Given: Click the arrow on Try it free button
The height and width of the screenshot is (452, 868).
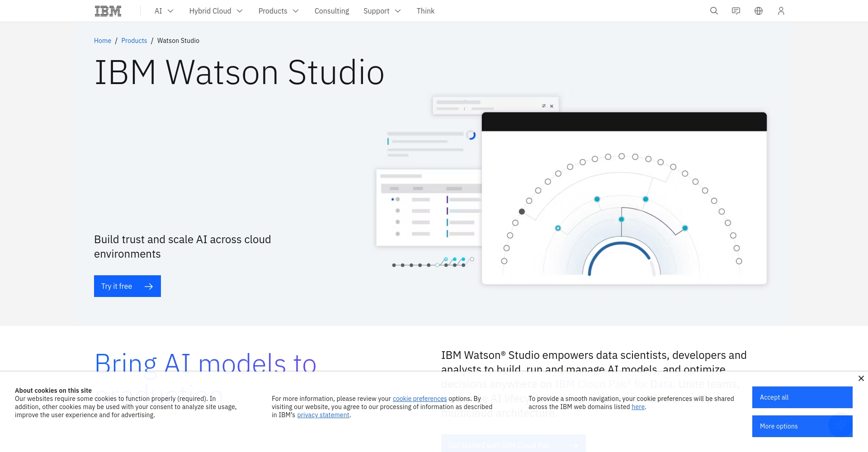Looking at the screenshot, I should [149, 286].
